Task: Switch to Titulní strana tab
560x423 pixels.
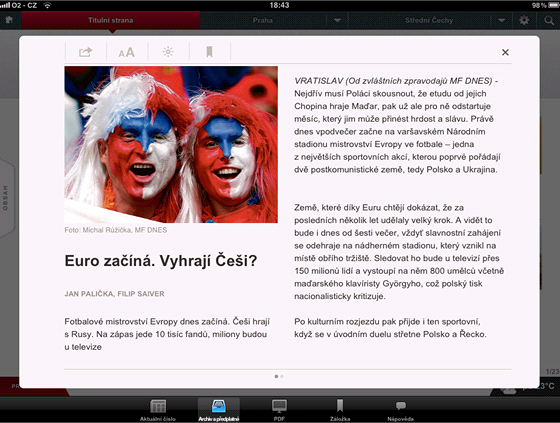Action: (111, 20)
